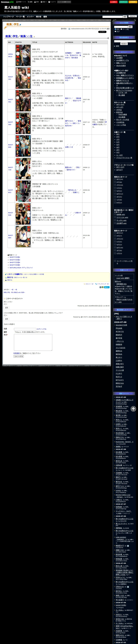
Task: Click the printer icon beside 印刷する
Action: click(x=6, y=280)
